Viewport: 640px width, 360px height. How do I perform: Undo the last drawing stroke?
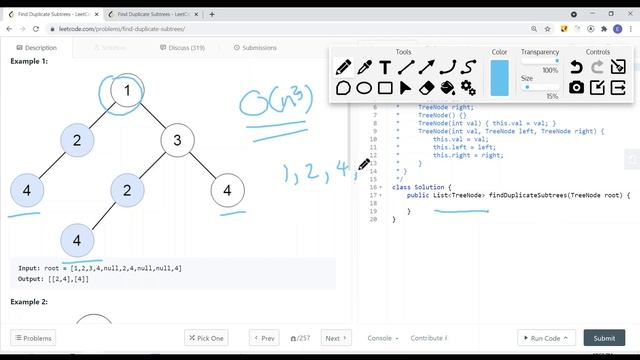coord(576,67)
